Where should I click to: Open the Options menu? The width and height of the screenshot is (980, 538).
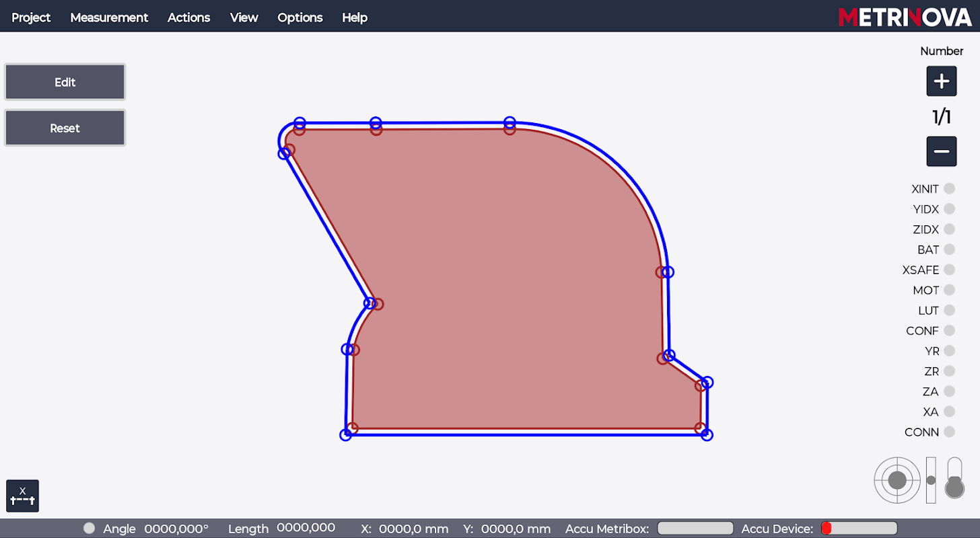(300, 17)
